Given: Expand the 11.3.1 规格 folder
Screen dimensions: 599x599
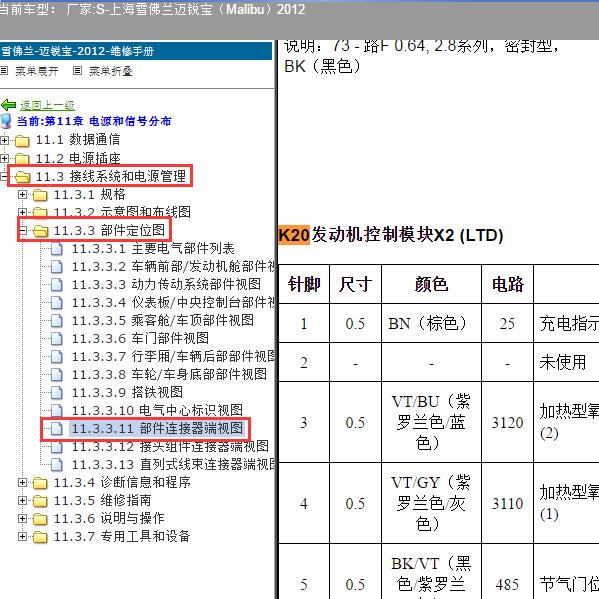Looking at the screenshot, I should point(23,194).
